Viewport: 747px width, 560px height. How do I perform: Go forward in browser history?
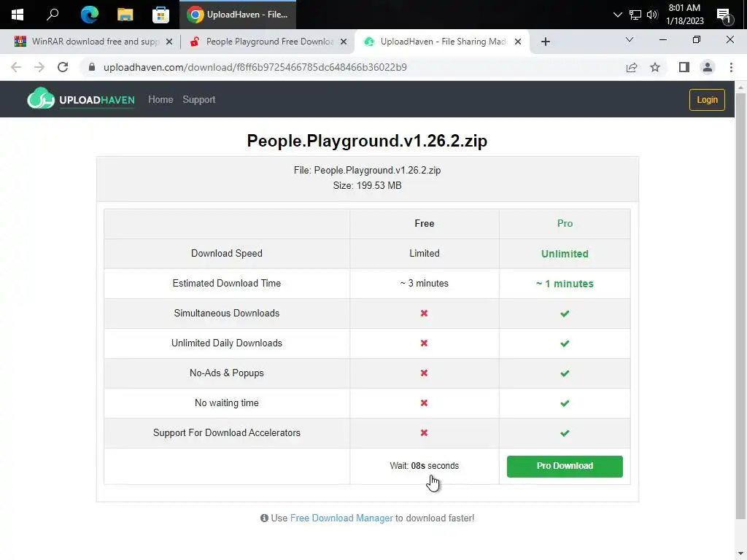point(39,67)
